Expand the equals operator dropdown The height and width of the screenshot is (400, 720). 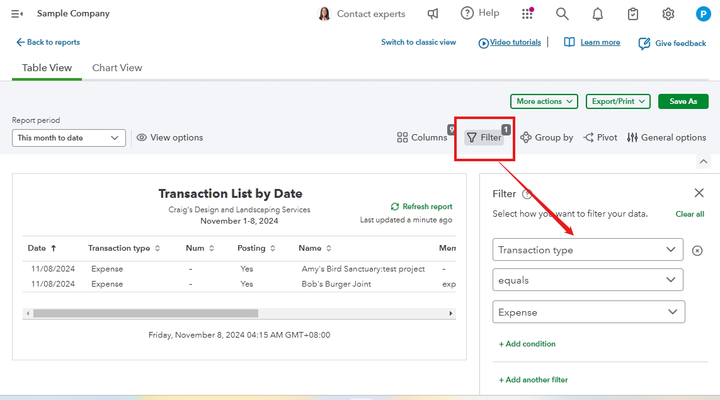[588, 281]
